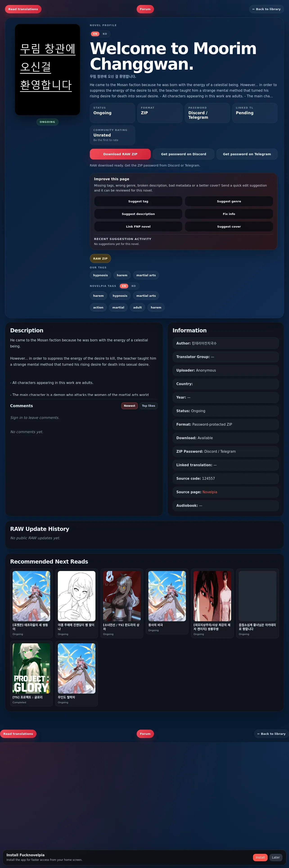Select the action Novelpia tag
The height and width of the screenshot is (868, 289).
(x=98, y=307)
